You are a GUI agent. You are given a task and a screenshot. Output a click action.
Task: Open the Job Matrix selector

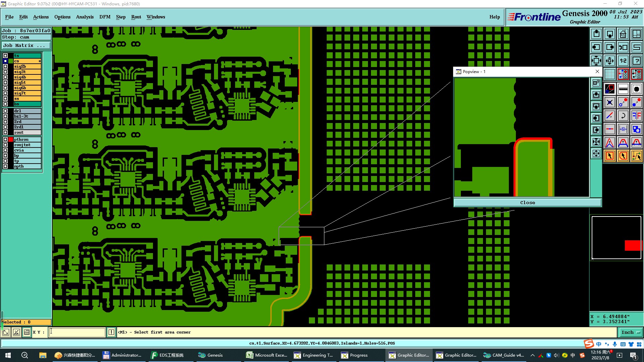tap(26, 46)
